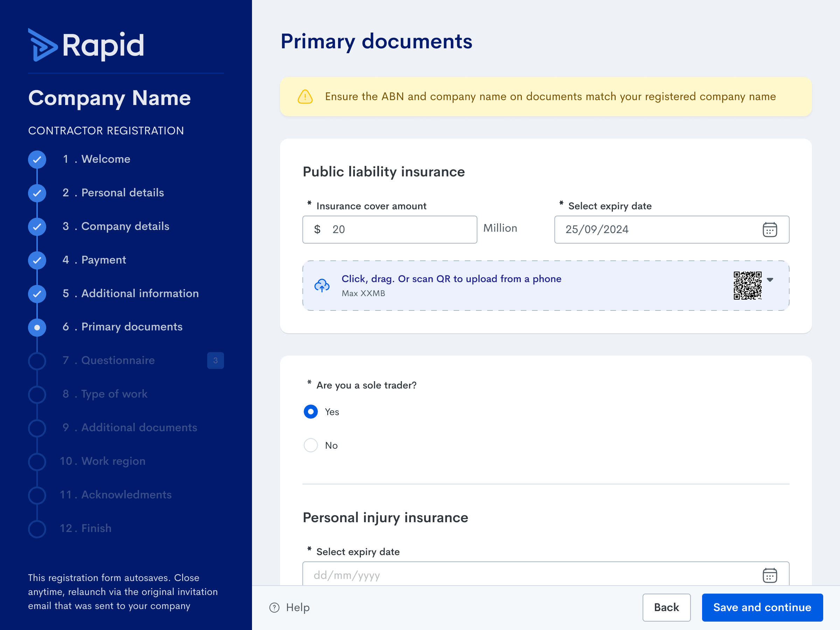
Task: Open the calendar picker for insurance expiry date
Action: pos(770,229)
